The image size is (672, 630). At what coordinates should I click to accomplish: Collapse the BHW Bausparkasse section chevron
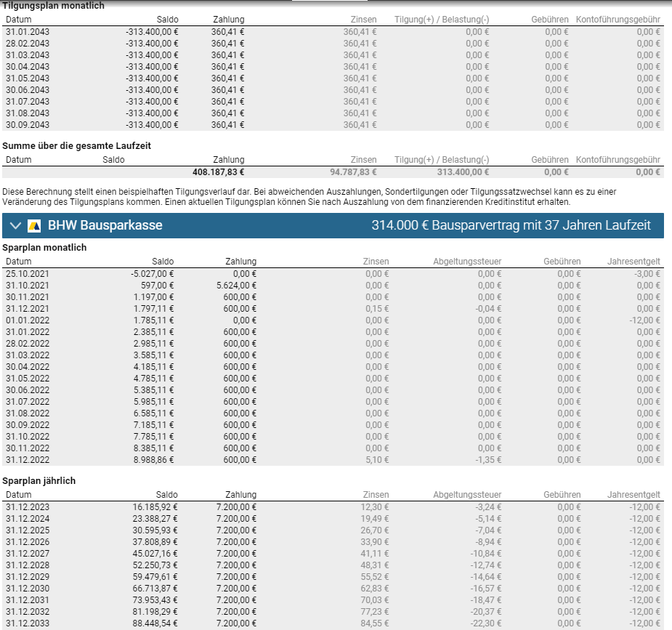(15, 226)
